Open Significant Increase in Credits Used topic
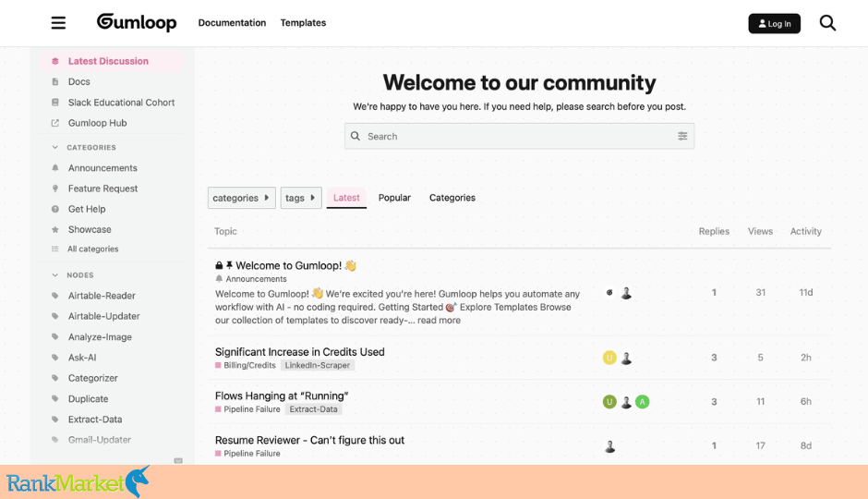Screen dimensions: 868x499 click(x=299, y=352)
